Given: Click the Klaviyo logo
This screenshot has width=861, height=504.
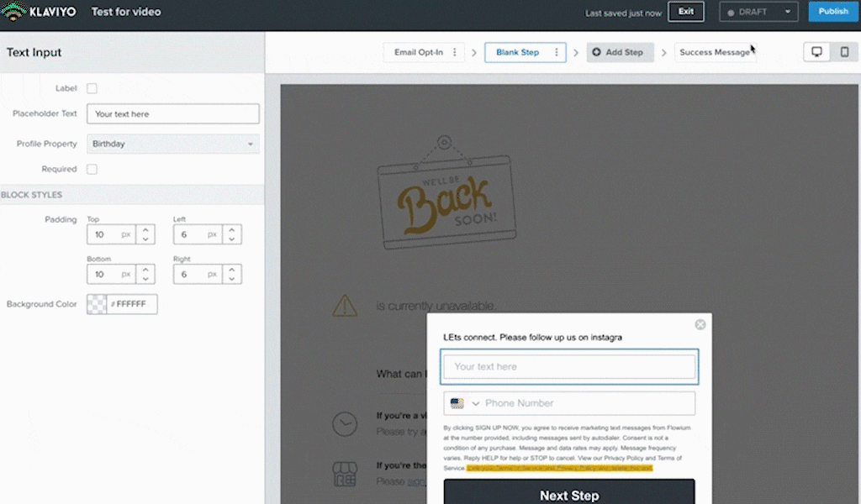Looking at the screenshot, I should pyautogui.click(x=39, y=12).
